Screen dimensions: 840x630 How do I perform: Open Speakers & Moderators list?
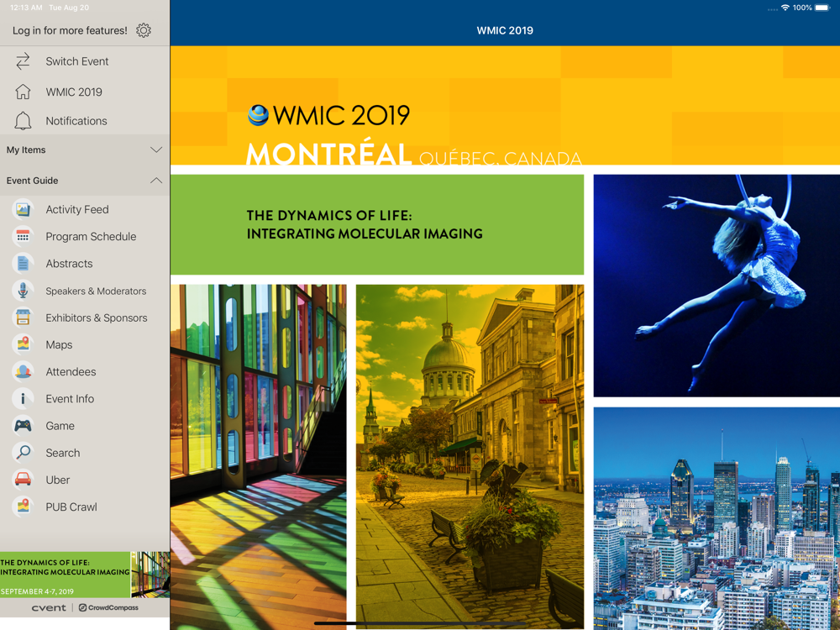[96, 291]
